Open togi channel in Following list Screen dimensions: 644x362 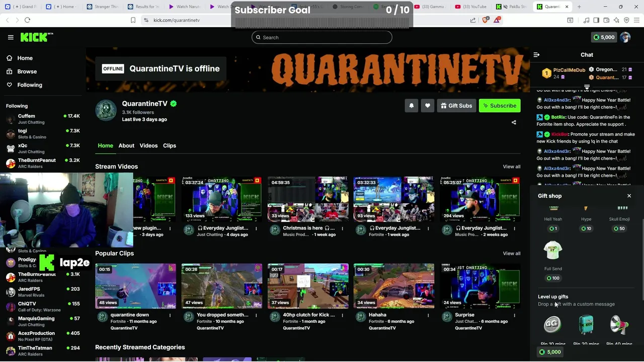tap(43, 133)
